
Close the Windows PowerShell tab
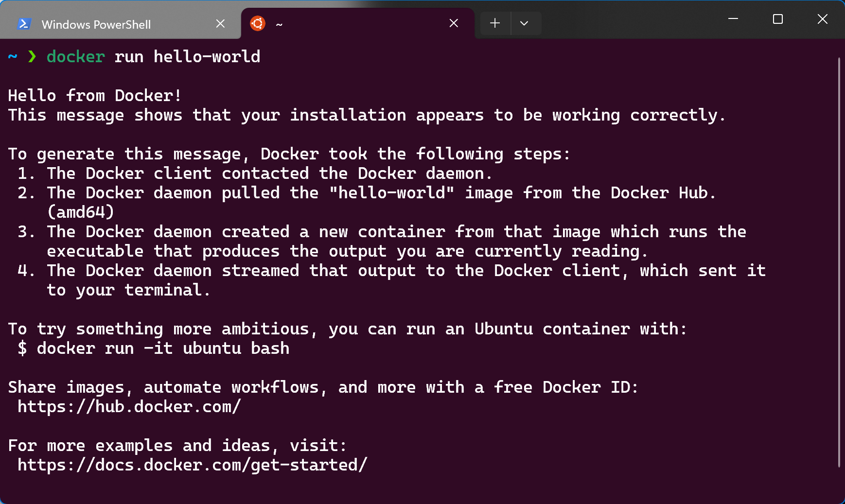(x=220, y=23)
